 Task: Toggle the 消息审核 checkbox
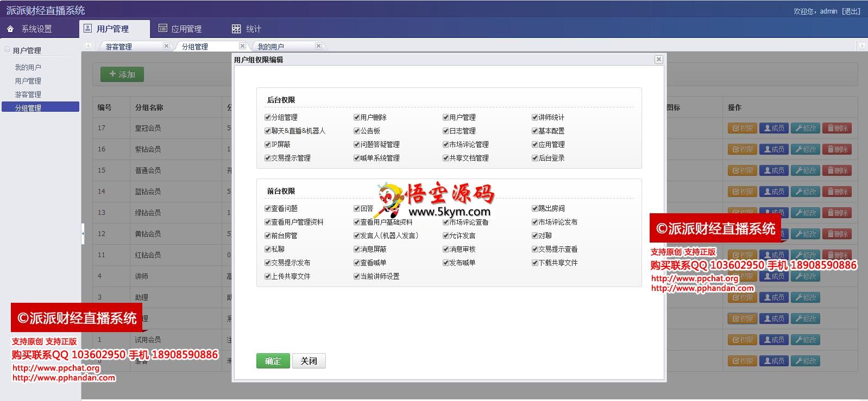click(445, 249)
